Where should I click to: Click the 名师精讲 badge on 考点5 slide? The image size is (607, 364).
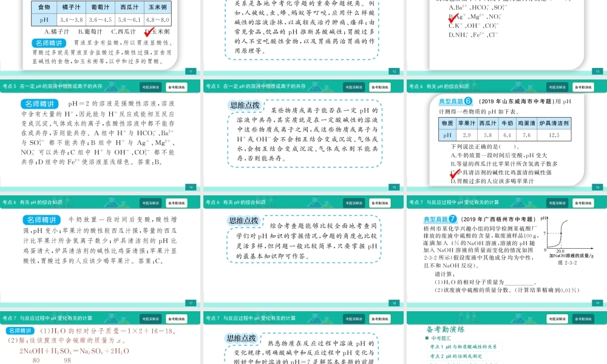coord(41,103)
